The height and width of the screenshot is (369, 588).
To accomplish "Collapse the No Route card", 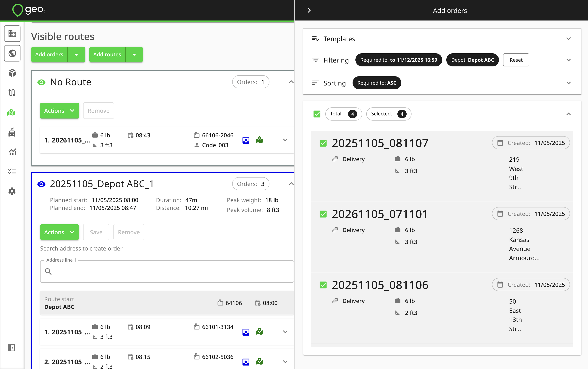I will (291, 82).
